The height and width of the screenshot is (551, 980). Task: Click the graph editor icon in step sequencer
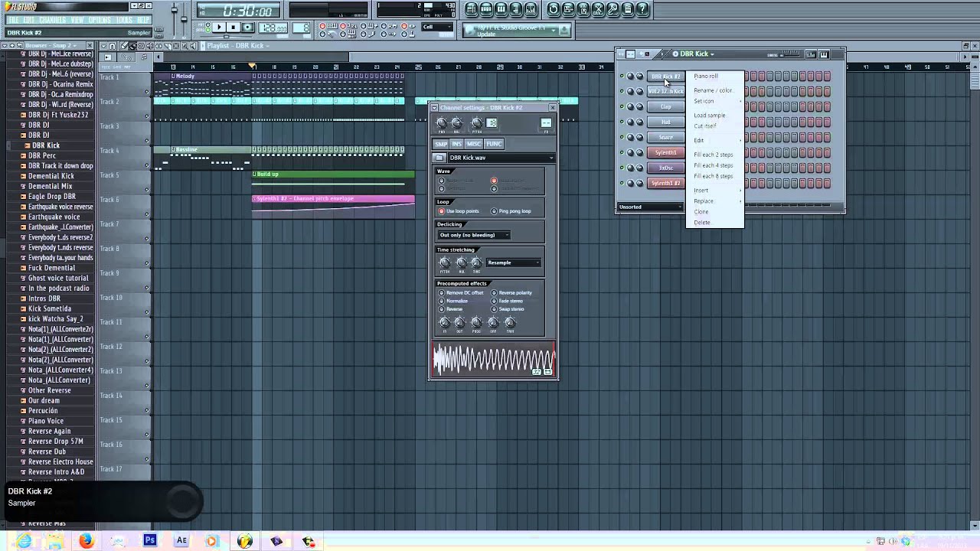coord(811,54)
